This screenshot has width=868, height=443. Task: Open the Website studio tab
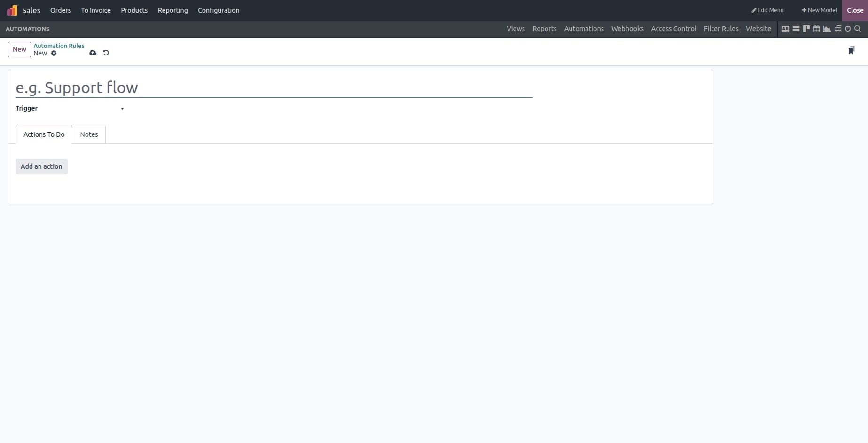click(758, 29)
